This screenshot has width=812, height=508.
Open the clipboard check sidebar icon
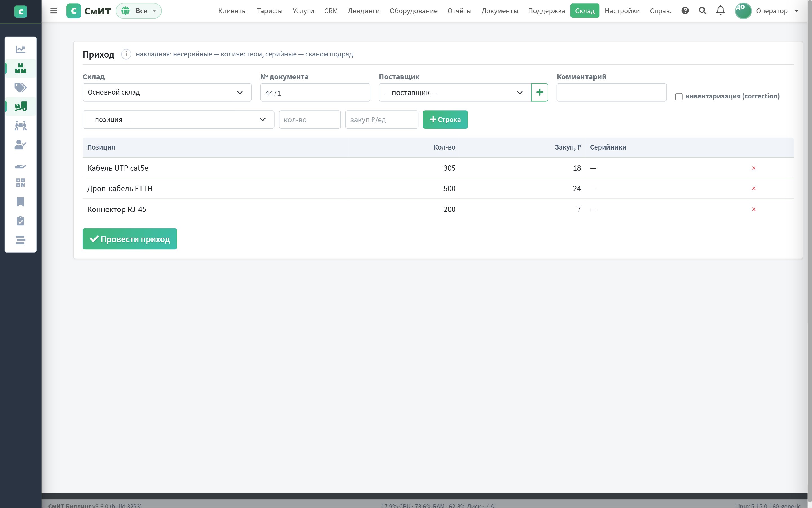(21, 221)
